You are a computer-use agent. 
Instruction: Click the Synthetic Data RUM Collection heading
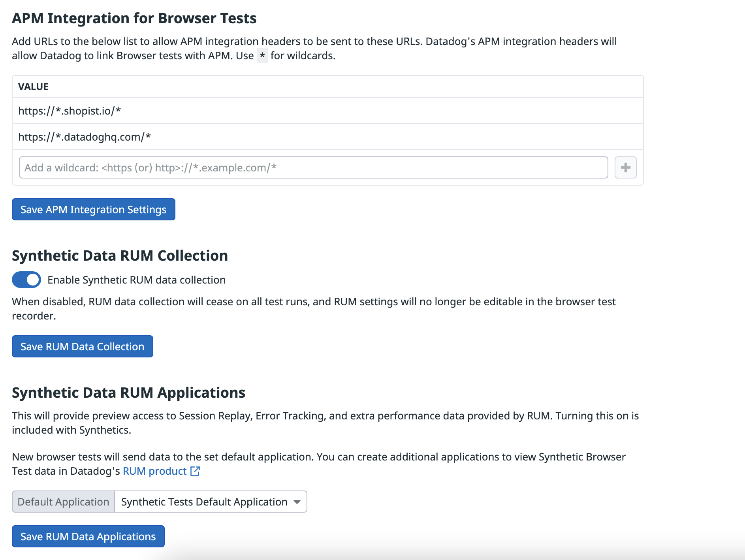(x=120, y=256)
